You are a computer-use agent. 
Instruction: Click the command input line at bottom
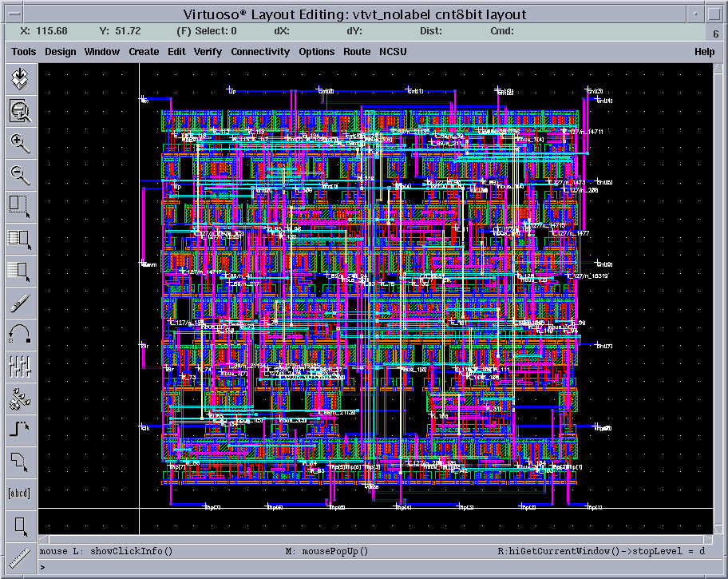(359, 568)
